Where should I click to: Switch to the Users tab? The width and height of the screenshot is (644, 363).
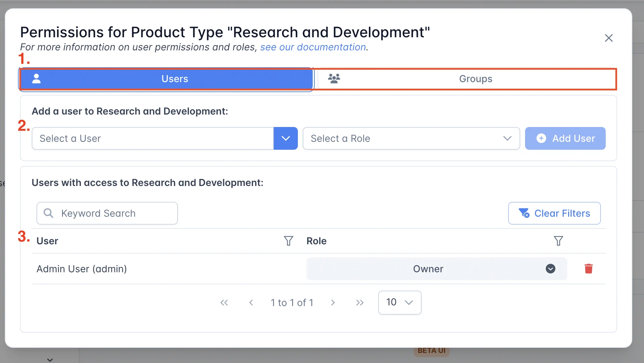(x=166, y=79)
